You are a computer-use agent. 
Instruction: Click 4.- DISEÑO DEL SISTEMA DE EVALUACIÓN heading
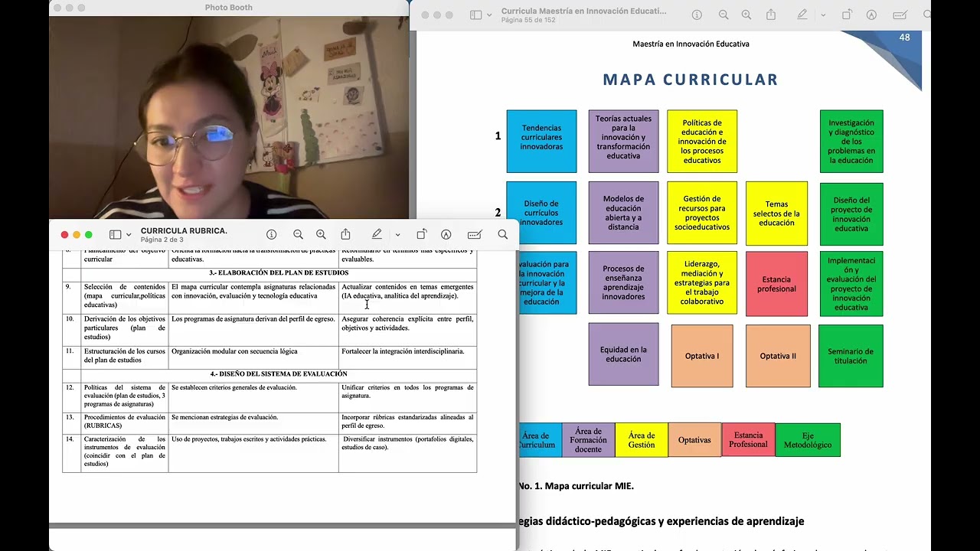279,373
